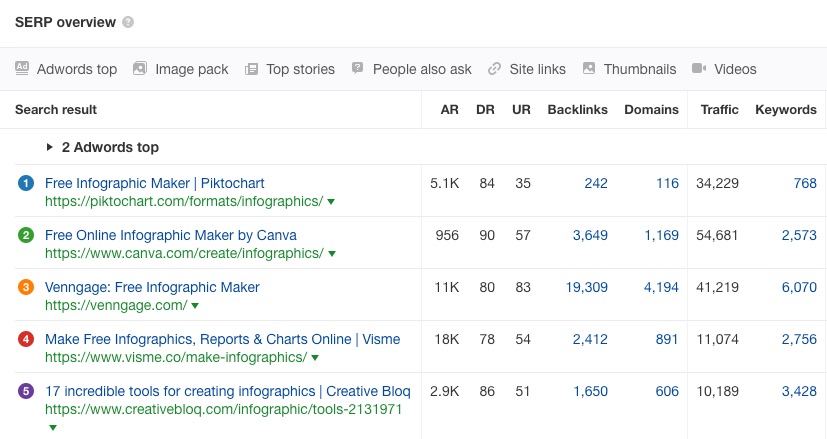The width and height of the screenshot is (827, 439).
Task: Click the UR column header
Action: tap(521, 110)
